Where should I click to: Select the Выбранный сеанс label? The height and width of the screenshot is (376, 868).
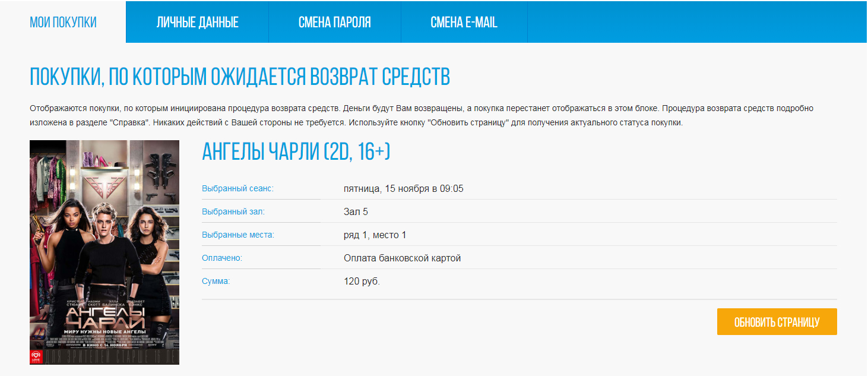(x=237, y=188)
